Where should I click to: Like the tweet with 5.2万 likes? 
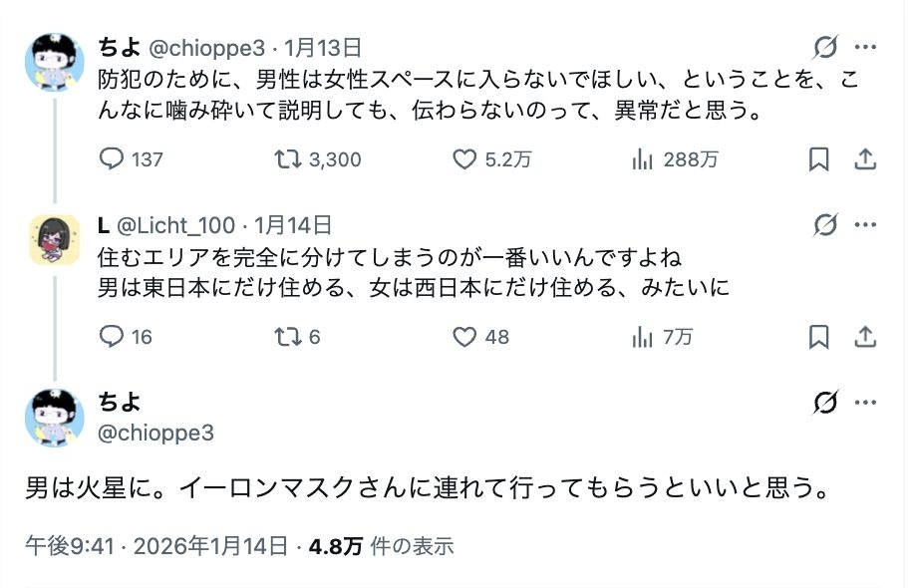464,159
